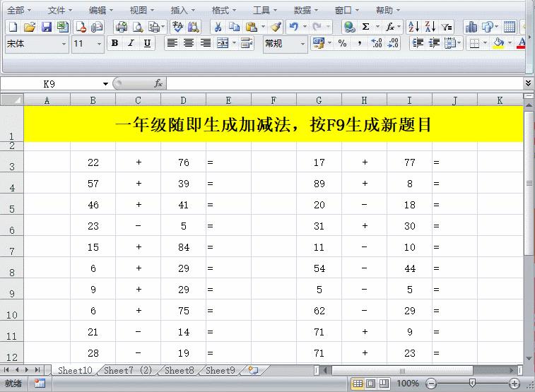Switch to Normal view in status bar
The image size is (535, 392).
point(358,384)
